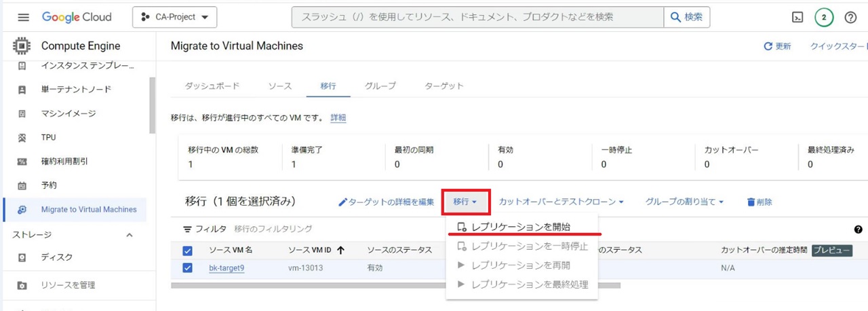The height and width of the screenshot is (311, 868).
Task: Click the プレビュー badge
Action: click(x=831, y=250)
